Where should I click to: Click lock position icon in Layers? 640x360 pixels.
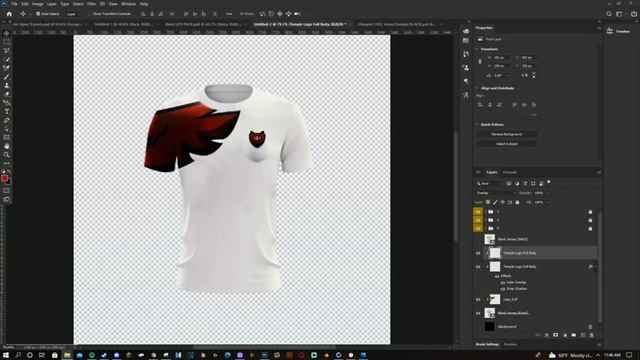(x=502, y=202)
